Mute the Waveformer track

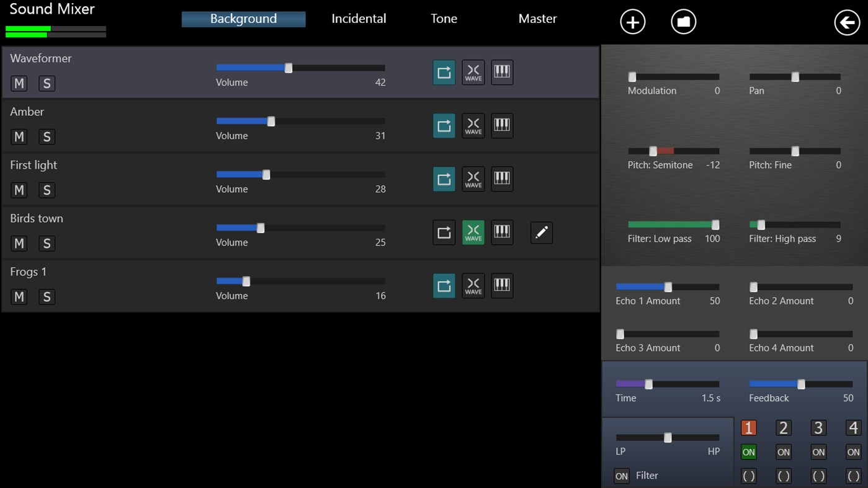click(x=19, y=83)
